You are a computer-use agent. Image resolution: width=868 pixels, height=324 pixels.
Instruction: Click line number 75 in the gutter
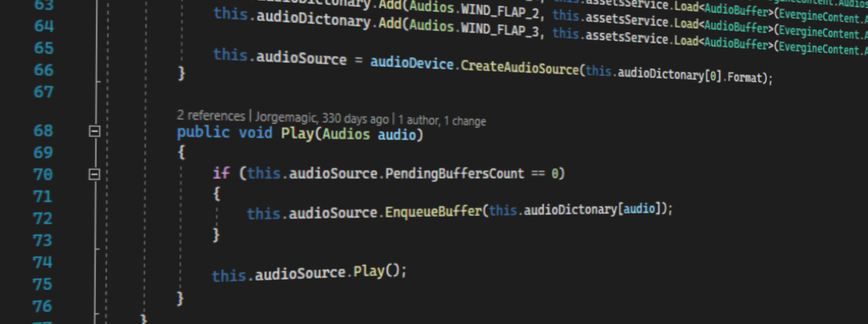pyautogui.click(x=43, y=284)
